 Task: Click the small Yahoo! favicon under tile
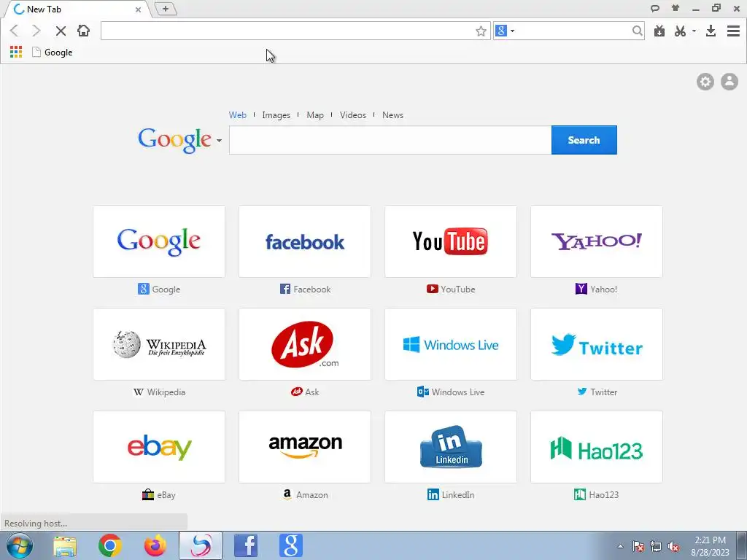tap(581, 289)
